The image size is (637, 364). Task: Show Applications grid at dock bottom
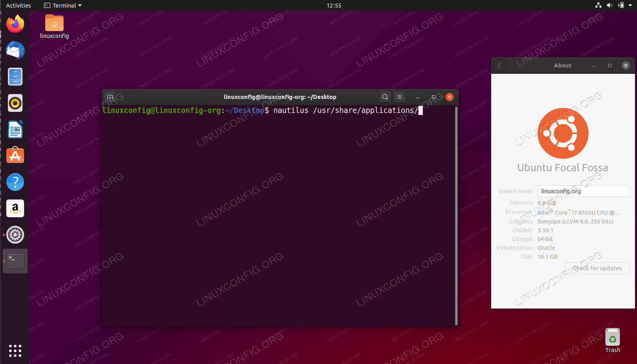click(x=15, y=350)
